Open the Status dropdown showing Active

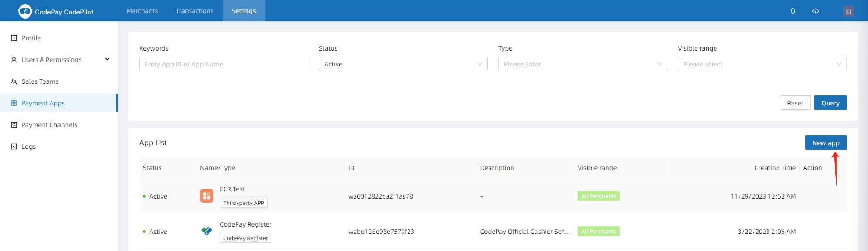(x=403, y=64)
